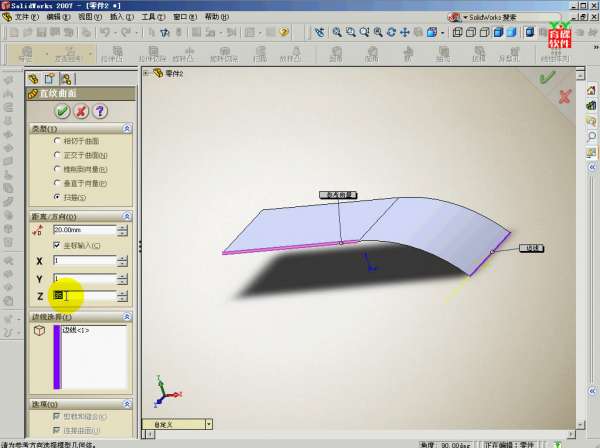Click the green OK checkmark in the PropertyManager
Screen dimensions: 600x448
click(x=62, y=111)
